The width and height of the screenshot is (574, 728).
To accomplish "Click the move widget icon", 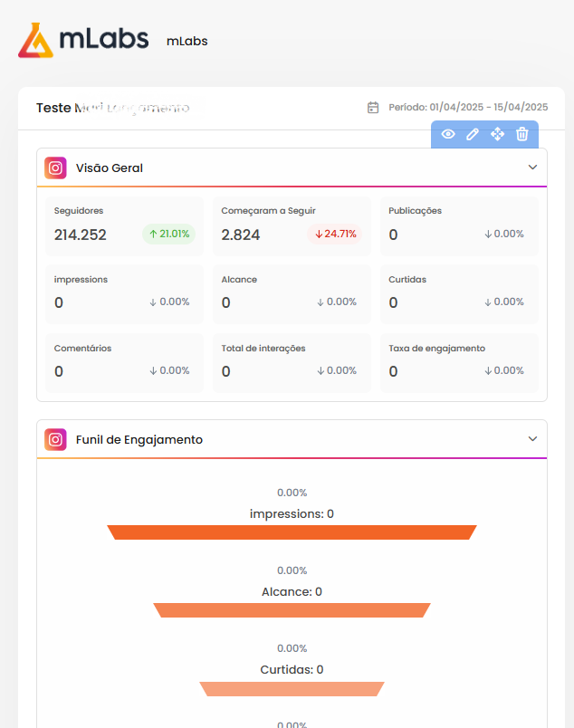I will click(x=496, y=134).
